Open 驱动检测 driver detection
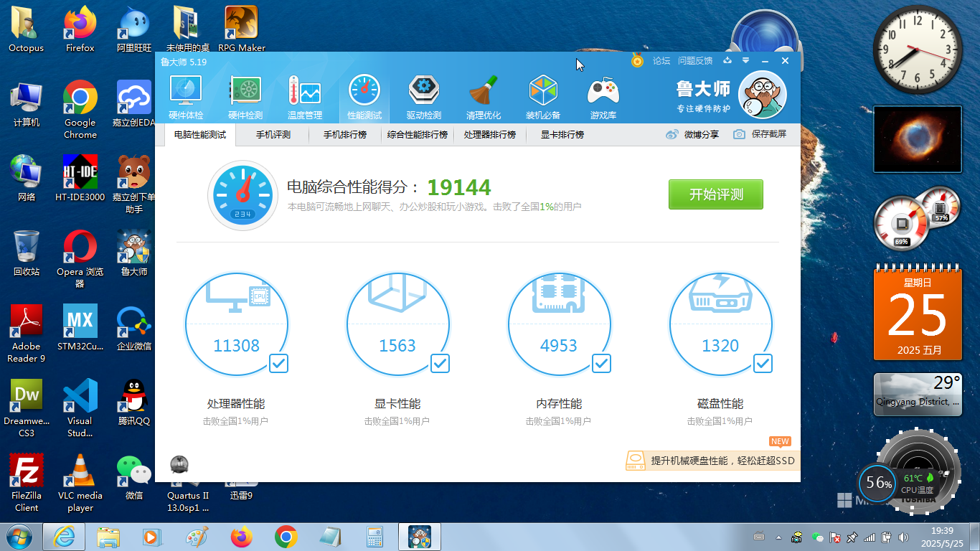This screenshot has height=551, width=980. pyautogui.click(x=423, y=98)
